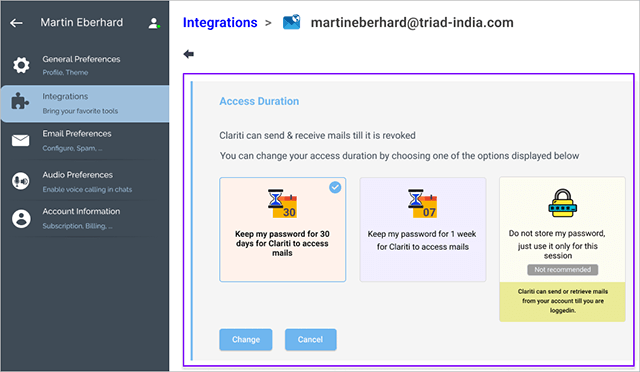Click the mail account icon in breadcrumb
The width and height of the screenshot is (640, 372).
tap(291, 22)
